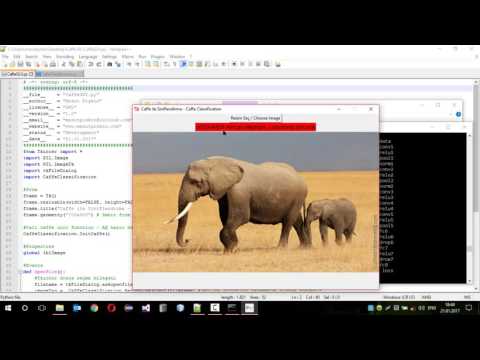This screenshot has width=480, height=360.
Task: Toggle the Show All Characters toolbar icon
Action: tap(175, 64)
